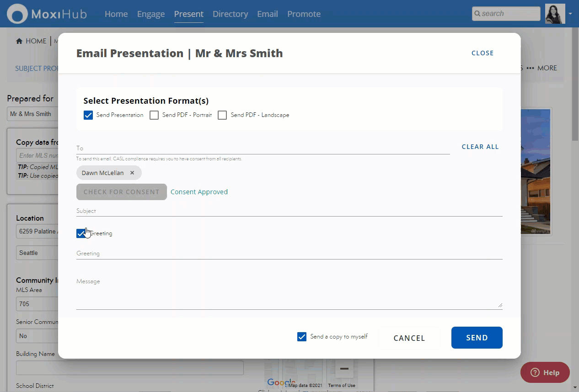This screenshot has height=392, width=579.
Task: Uncheck the Send Presentation checkbox
Action: point(88,115)
